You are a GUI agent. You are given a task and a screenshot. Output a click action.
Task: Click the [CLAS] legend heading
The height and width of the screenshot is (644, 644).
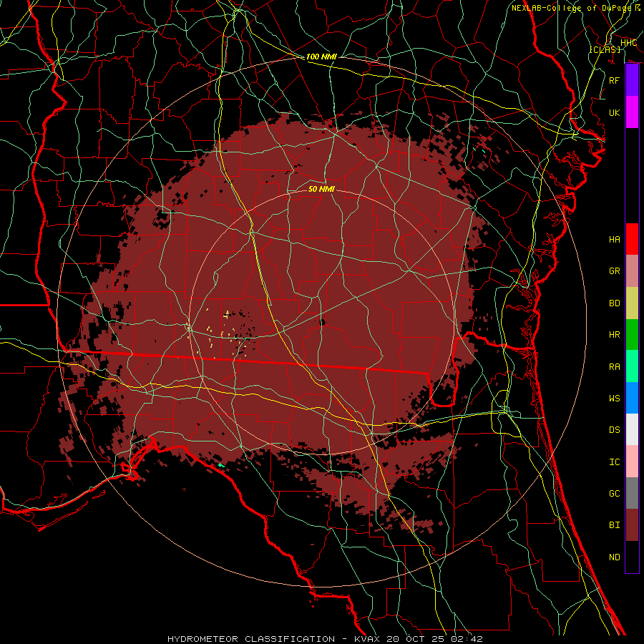pyautogui.click(x=605, y=49)
